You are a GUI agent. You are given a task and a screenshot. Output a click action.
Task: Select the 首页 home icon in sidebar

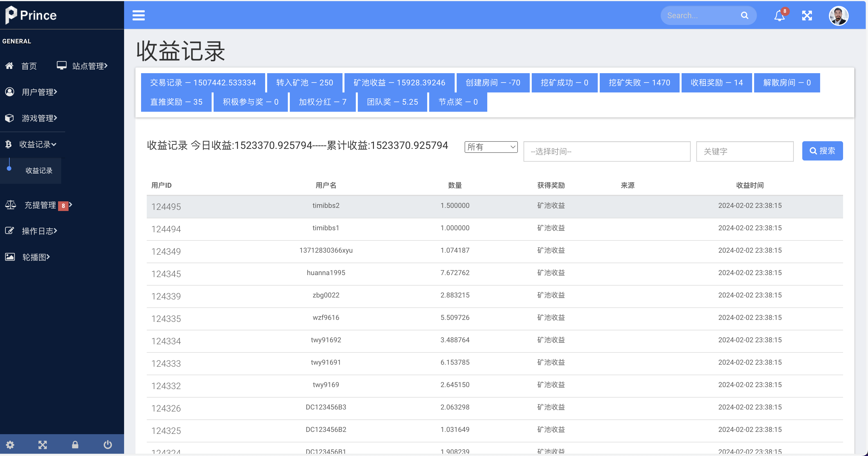click(x=9, y=66)
